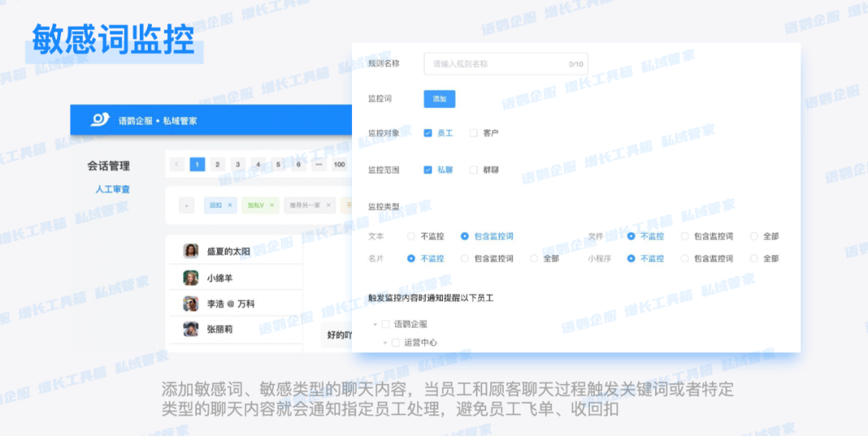This screenshot has width=868, height=436.
Task: Remove the 加私V tag with its X
Action: pos(272,206)
